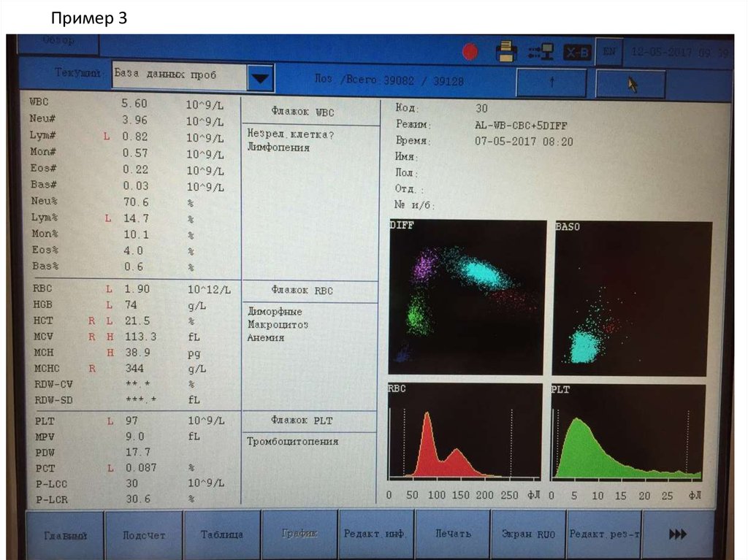Open the Экран RUO screen
The width and height of the screenshot is (748, 560).
click(529, 534)
